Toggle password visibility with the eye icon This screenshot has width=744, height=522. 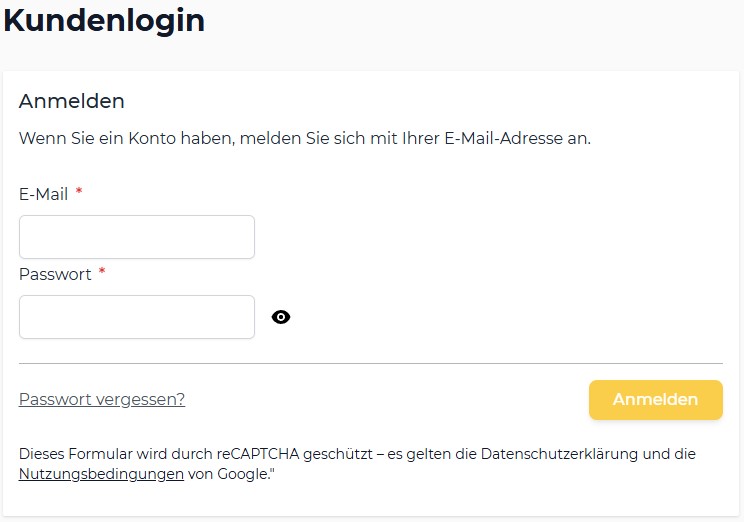click(281, 317)
